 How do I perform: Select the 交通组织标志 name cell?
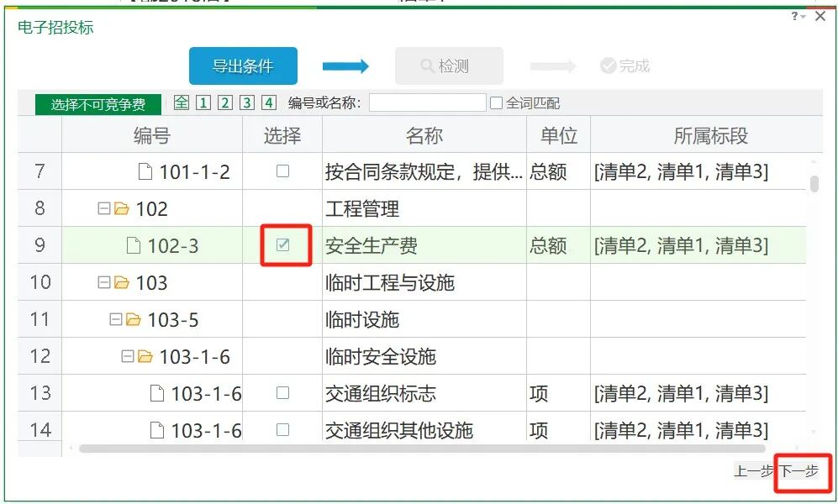click(424, 393)
